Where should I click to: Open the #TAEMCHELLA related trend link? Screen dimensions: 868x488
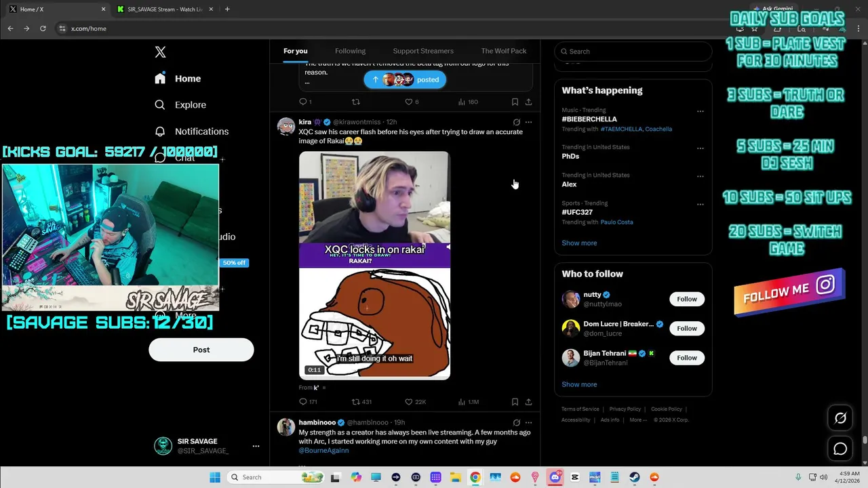[620, 129]
